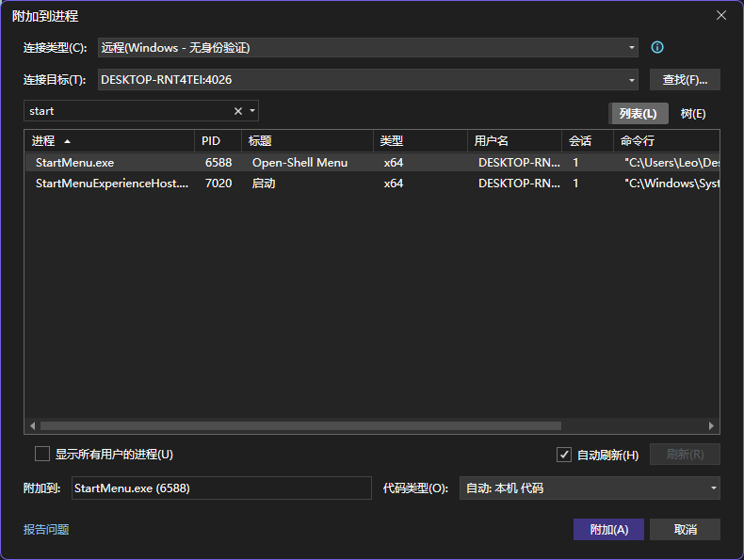Click the 取消 button
744x560 pixels.
pyautogui.click(x=685, y=530)
